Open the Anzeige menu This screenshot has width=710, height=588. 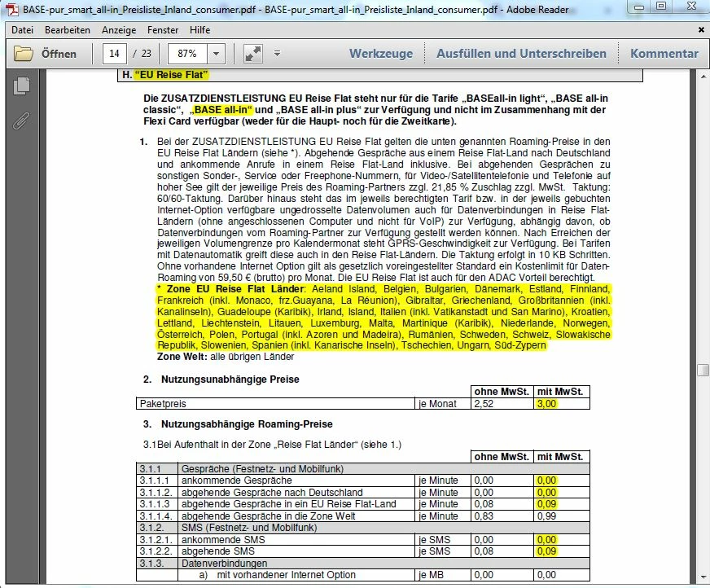coord(119,30)
